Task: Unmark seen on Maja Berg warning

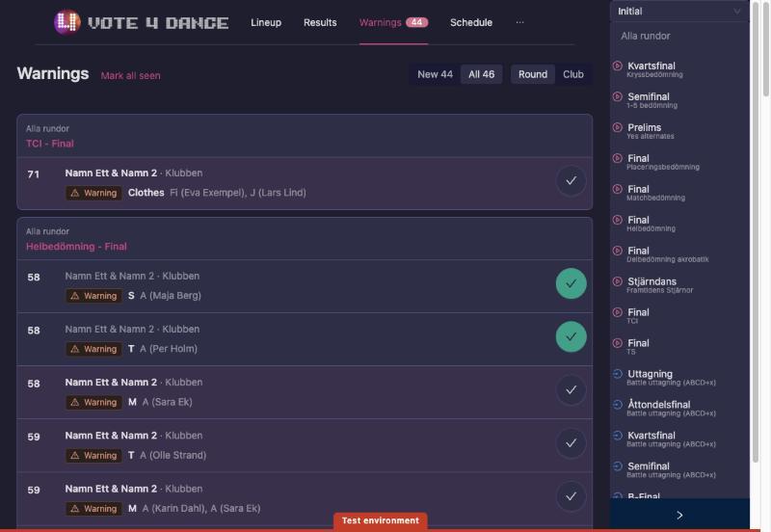Action: pos(571,283)
